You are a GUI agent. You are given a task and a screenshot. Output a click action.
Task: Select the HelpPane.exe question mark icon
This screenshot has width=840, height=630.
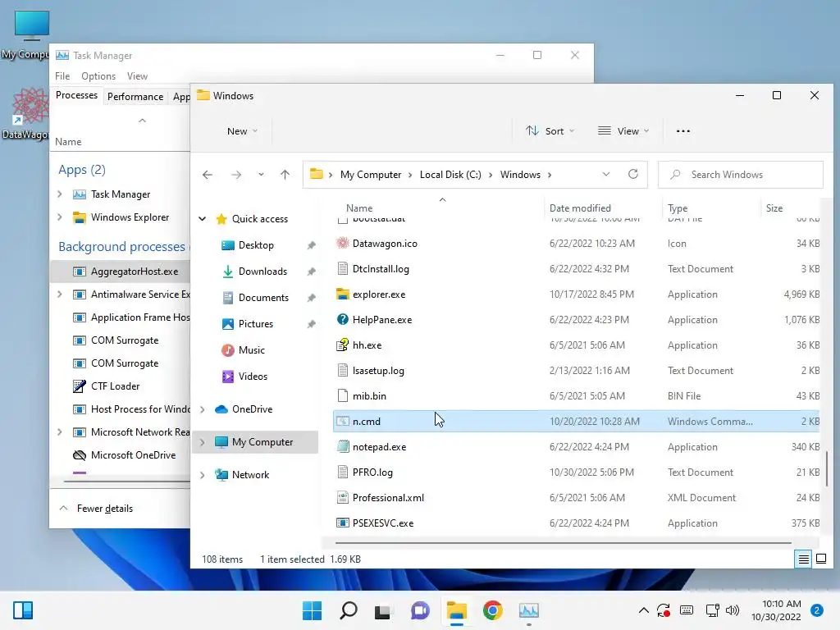pos(342,319)
